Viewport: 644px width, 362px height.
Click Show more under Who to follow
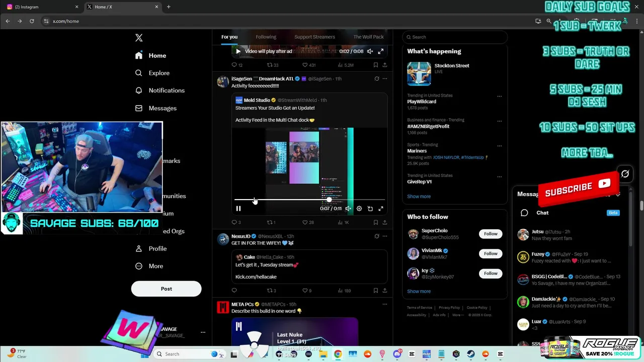(x=419, y=292)
